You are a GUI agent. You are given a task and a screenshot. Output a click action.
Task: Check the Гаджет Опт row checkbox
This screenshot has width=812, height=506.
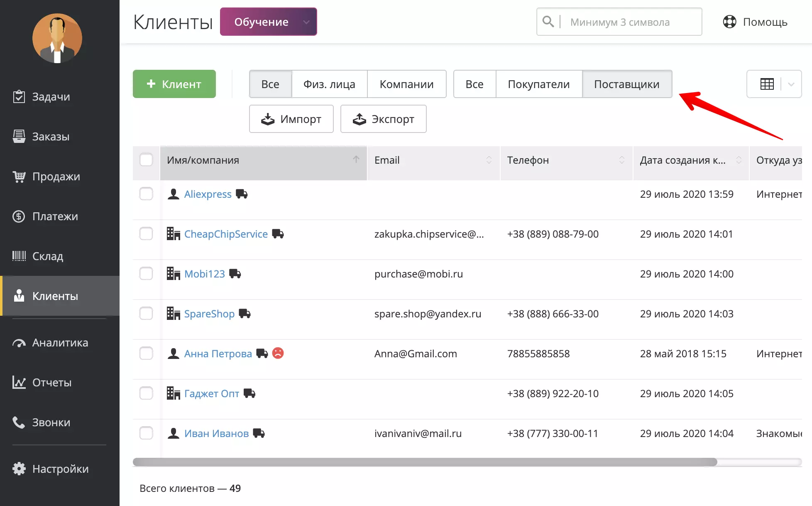[x=146, y=393]
